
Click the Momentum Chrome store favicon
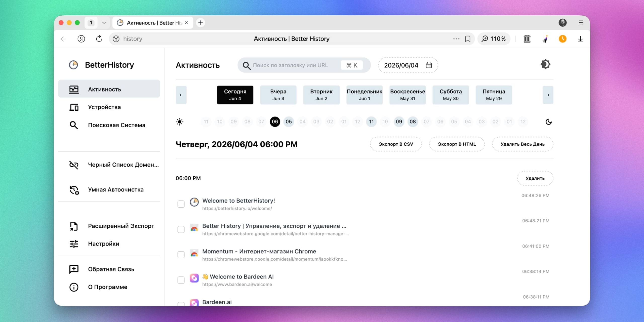tap(194, 253)
